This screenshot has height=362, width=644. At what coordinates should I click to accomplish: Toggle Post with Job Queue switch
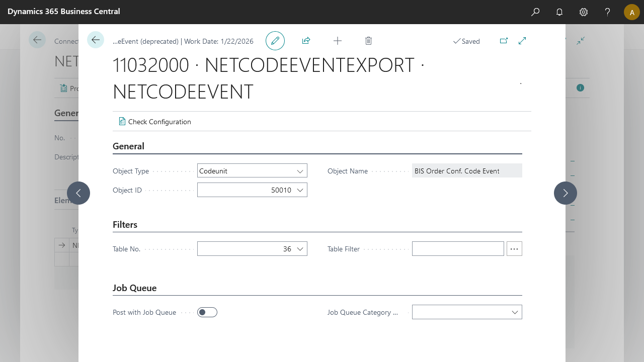tap(207, 312)
